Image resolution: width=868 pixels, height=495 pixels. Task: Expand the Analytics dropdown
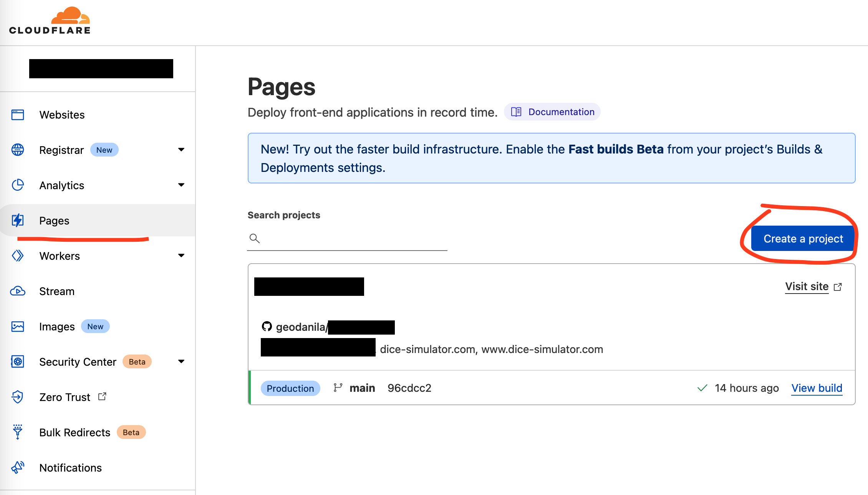click(x=181, y=185)
